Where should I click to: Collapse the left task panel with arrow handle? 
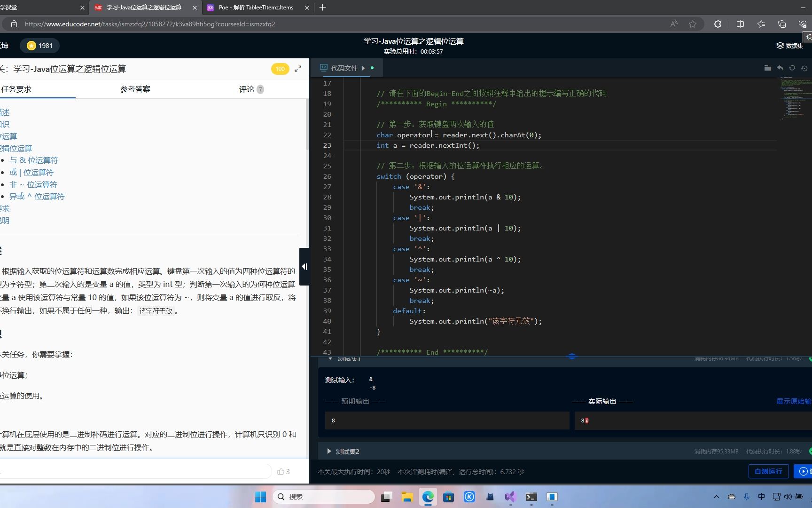coord(304,267)
